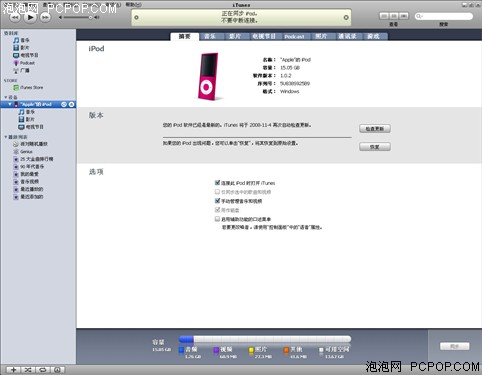This screenshot has width=482, height=375.
Task: Open TV Shows (电视节目) under the iPod device
Action: coord(31,127)
